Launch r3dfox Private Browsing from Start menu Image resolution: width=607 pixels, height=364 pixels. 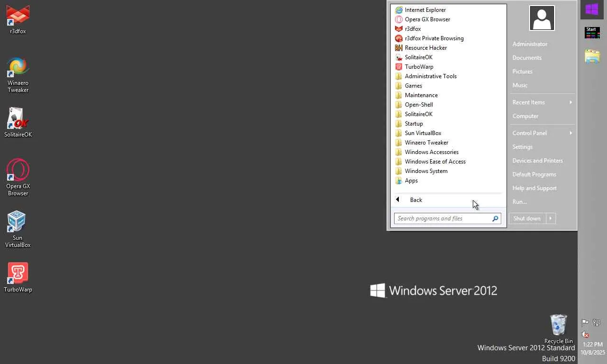coord(448,38)
